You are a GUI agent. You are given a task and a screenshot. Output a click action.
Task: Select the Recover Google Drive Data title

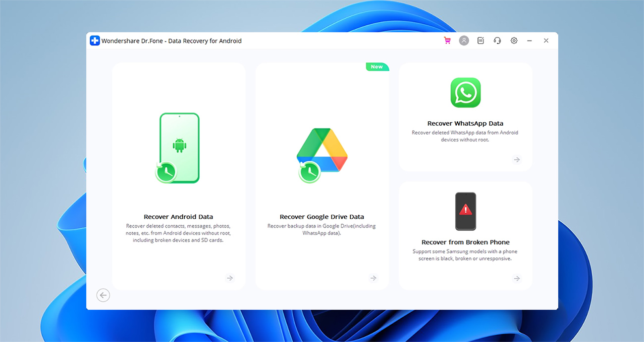[x=322, y=216]
